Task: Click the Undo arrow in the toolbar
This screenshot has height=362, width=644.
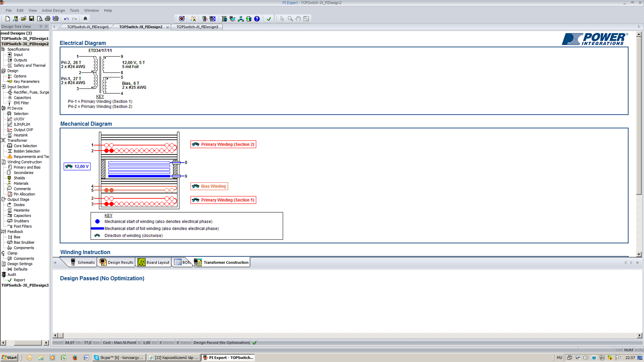Action: [66, 19]
